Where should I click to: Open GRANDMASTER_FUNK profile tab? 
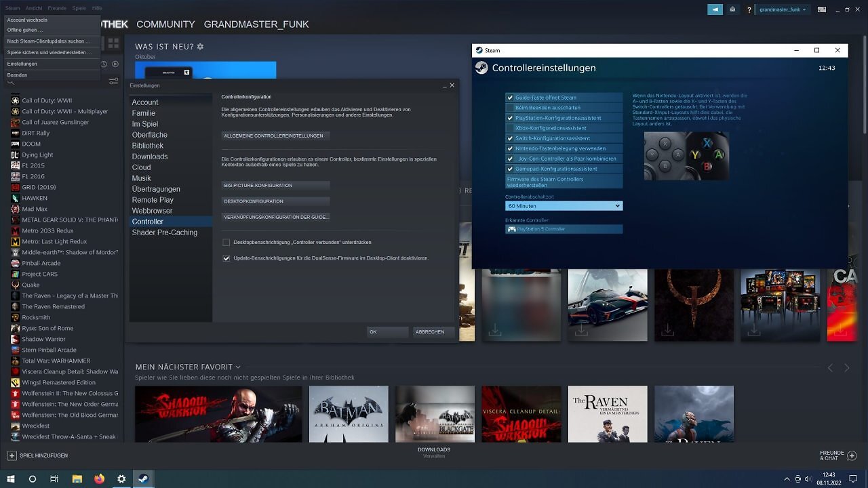256,24
